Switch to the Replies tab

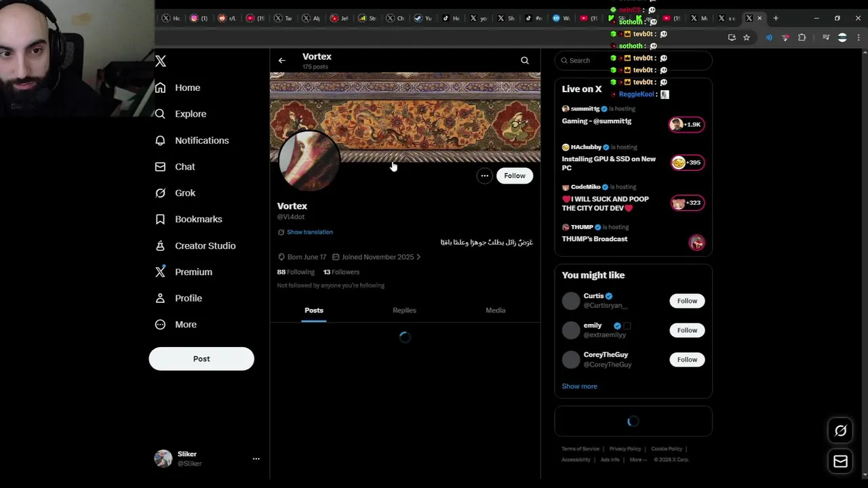coord(404,310)
